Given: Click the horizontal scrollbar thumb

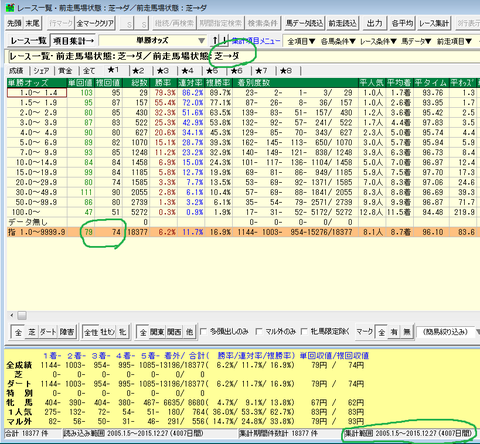Looking at the screenshot, I should 22,315.
